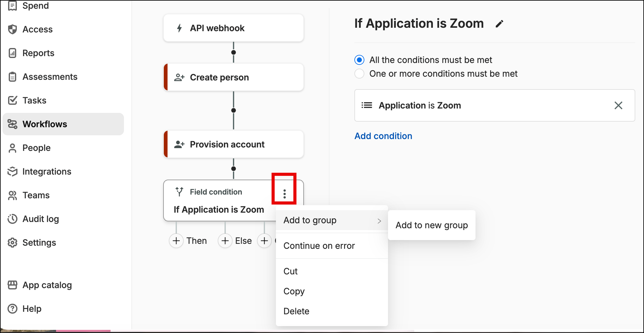Click the Assessments clipboard icon
Viewport: 644px width, 333px height.
[12, 77]
